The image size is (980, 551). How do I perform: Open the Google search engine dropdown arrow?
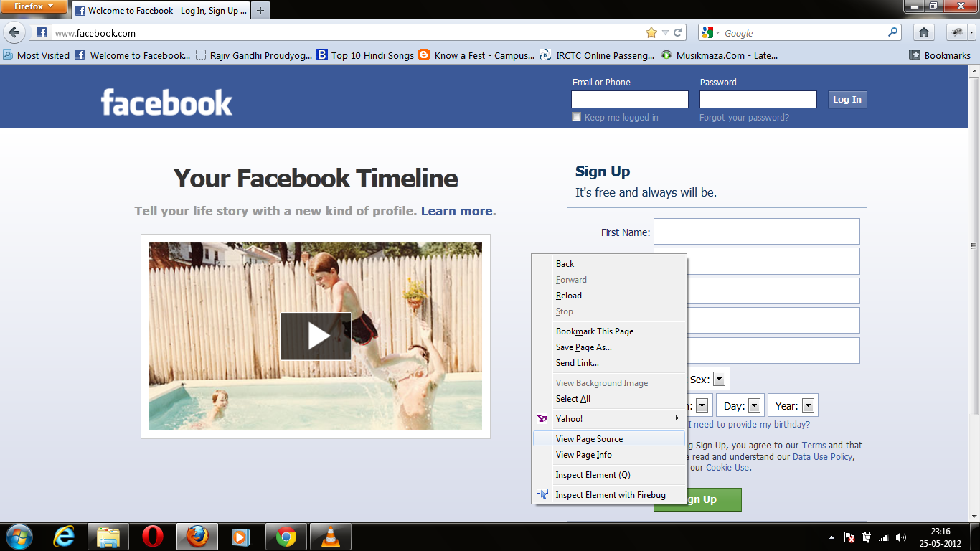718,33
